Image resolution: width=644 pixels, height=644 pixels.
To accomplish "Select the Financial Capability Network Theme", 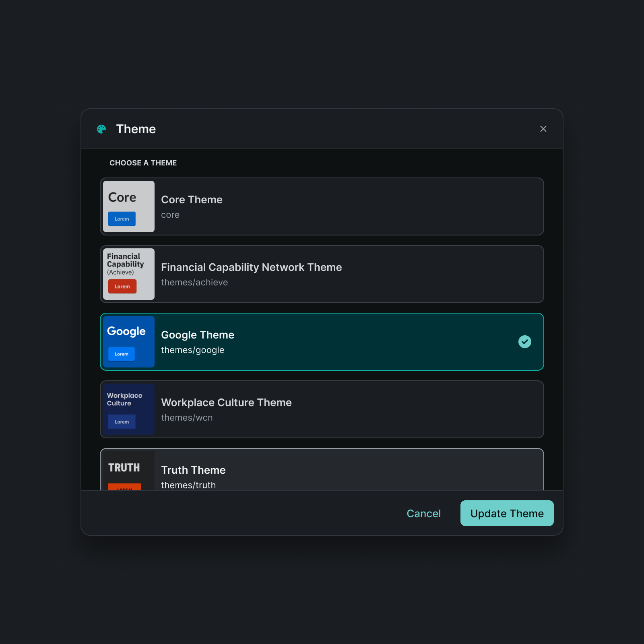I will tap(322, 274).
